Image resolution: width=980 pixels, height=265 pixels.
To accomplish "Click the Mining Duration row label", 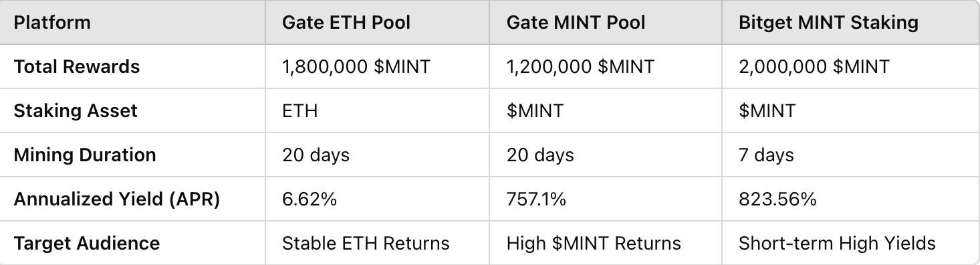I will tap(133, 155).
